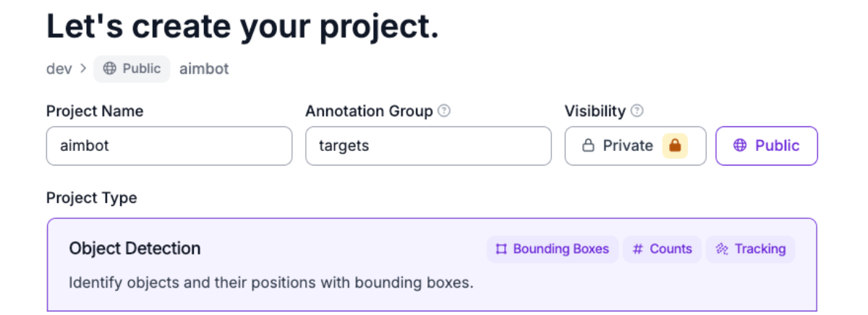
Task: Focus the Annotation Group targets field
Action: [x=428, y=146]
